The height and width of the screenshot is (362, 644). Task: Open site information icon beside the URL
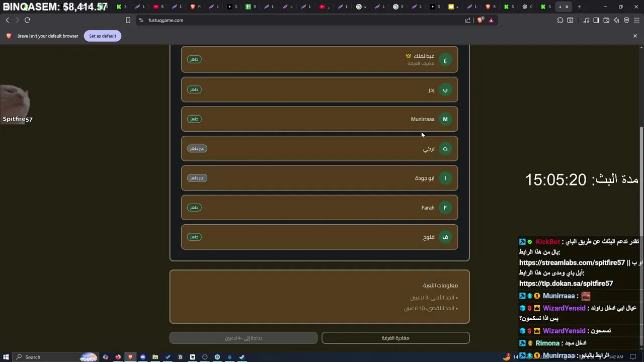click(x=141, y=20)
